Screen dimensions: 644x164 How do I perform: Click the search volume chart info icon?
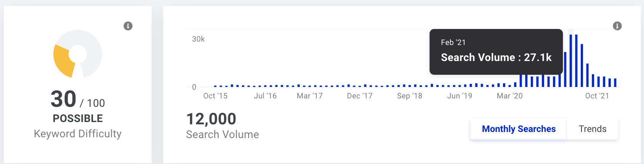point(617,26)
